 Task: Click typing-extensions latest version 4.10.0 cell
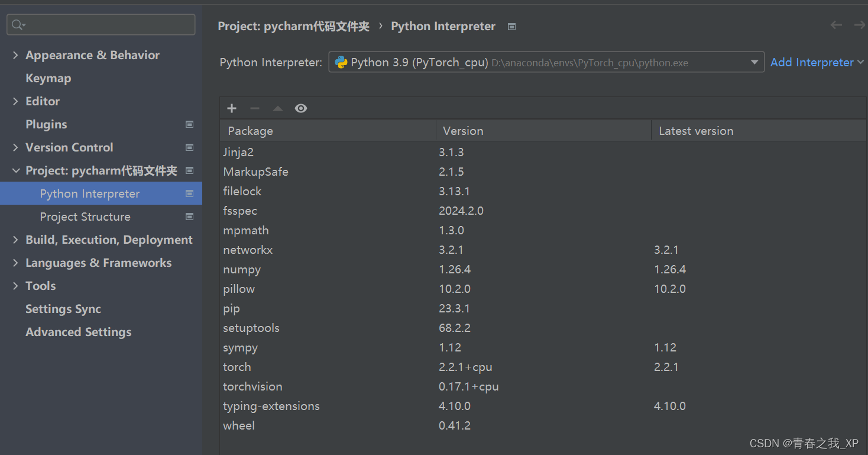point(670,406)
